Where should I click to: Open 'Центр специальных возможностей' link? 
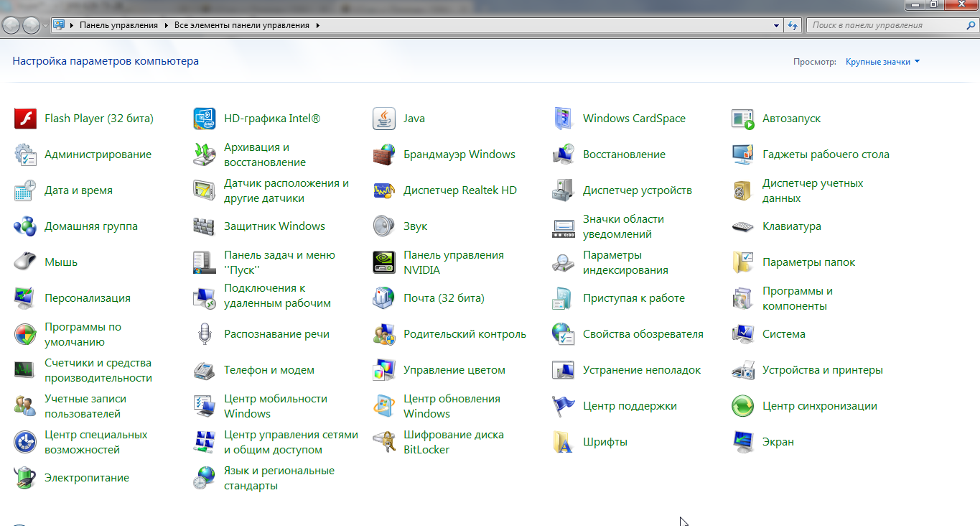coord(96,442)
